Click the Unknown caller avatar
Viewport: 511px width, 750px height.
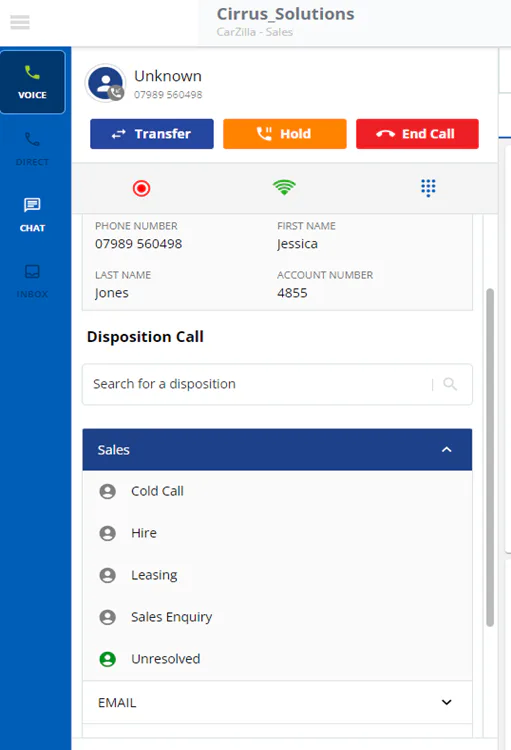pyautogui.click(x=106, y=84)
